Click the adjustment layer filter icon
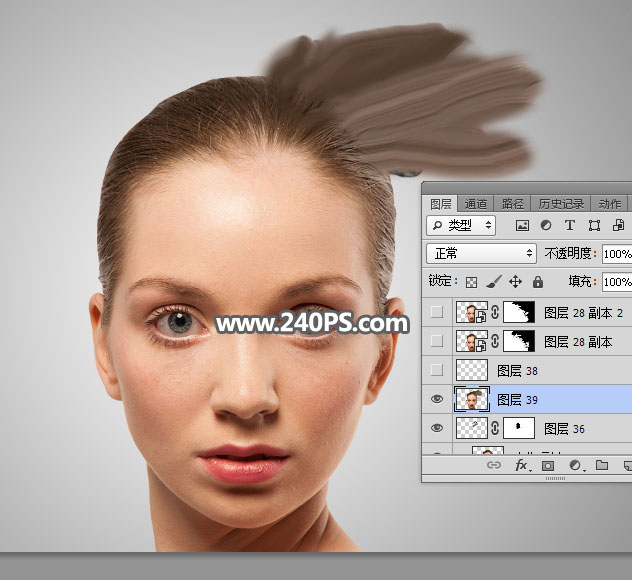632x580 pixels. coord(546,226)
